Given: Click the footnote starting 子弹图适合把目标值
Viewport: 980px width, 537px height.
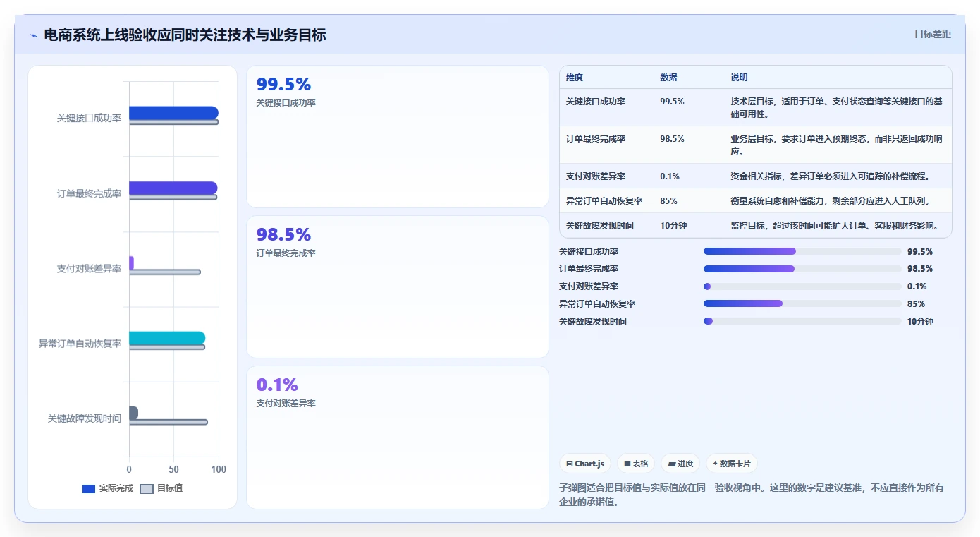Looking at the screenshot, I should pyautogui.click(x=752, y=495).
